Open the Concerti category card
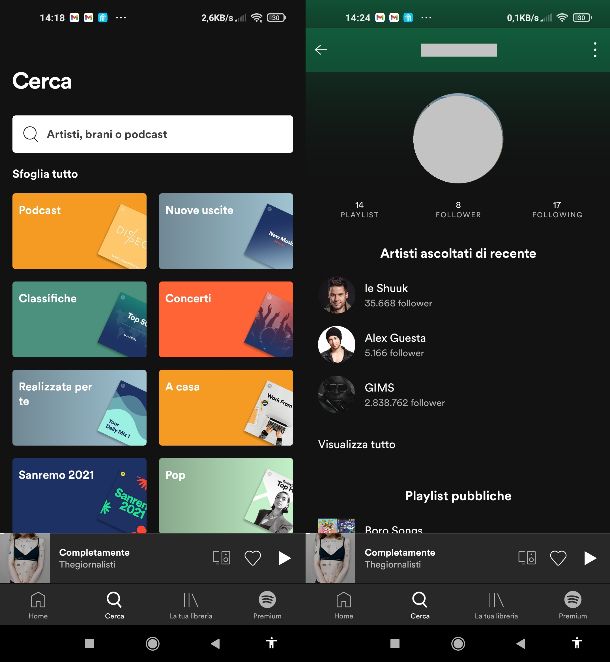Viewport: 610px width, 662px height. 226,319
